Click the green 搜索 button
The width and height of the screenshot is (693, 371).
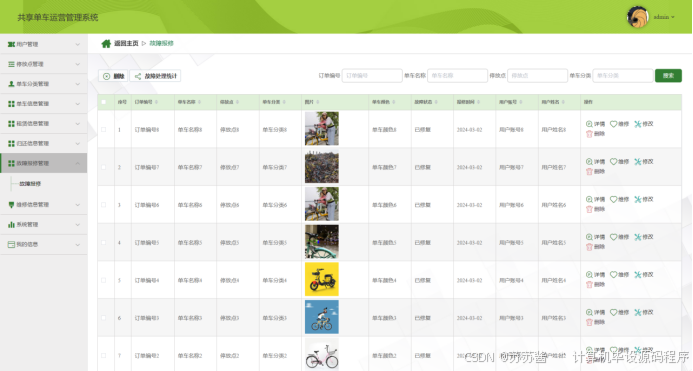point(668,76)
